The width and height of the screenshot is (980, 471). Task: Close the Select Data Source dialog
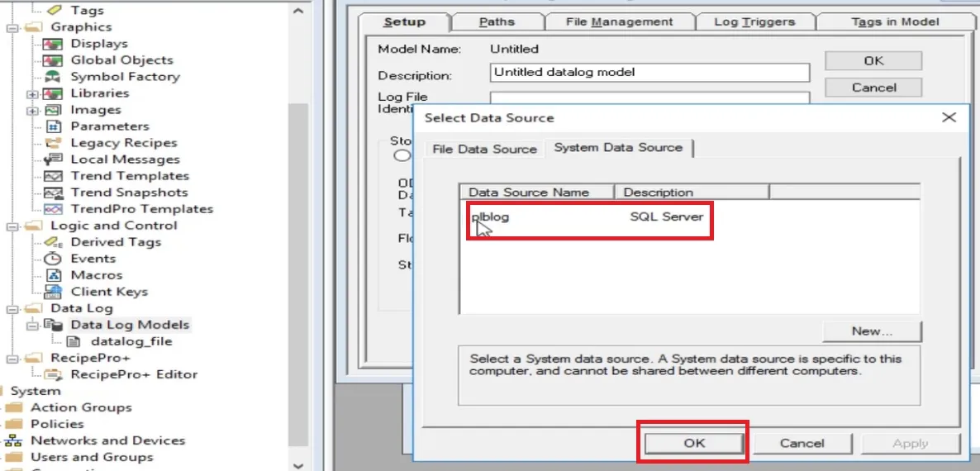(949, 117)
